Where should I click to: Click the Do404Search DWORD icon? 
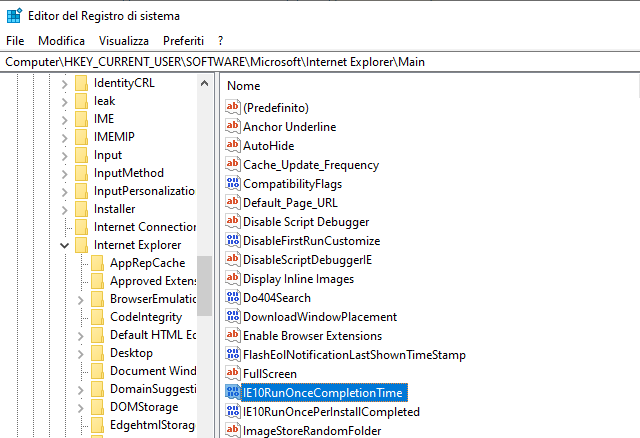click(233, 297)
